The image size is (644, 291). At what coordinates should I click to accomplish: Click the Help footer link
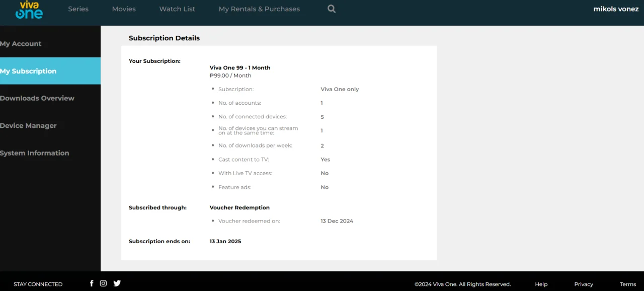coord(541,284)
